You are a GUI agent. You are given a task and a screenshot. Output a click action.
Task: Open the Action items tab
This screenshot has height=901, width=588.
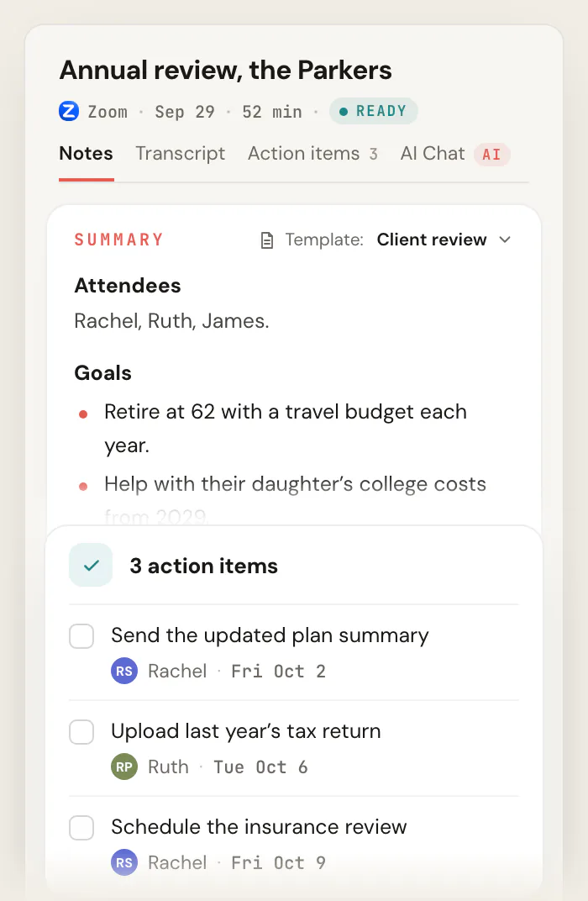[312, 154]
